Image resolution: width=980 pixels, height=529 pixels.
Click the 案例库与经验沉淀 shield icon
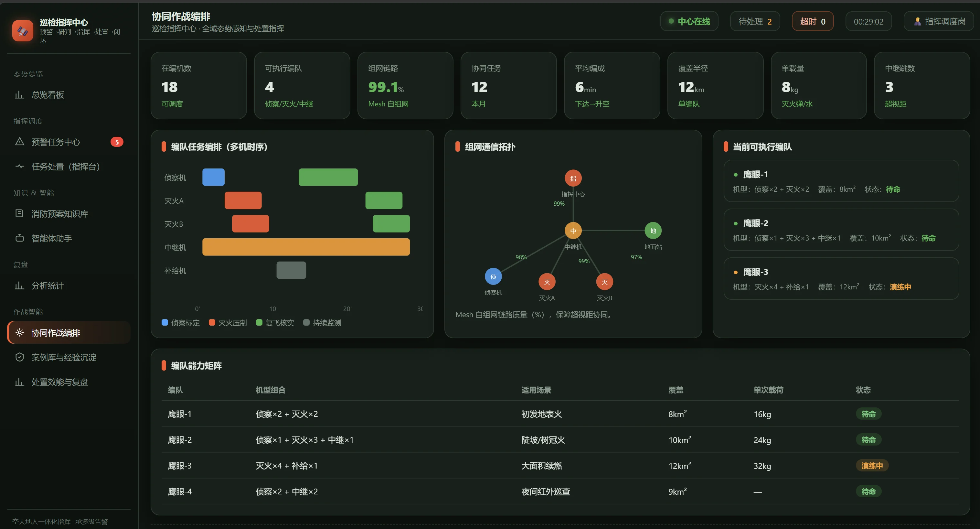[x=19, y=357]
